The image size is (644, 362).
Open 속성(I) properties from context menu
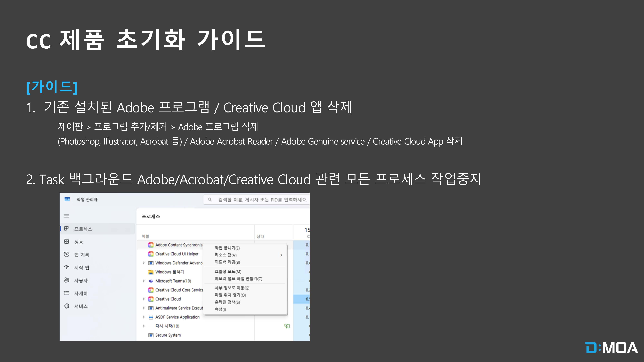click(245, 309)
